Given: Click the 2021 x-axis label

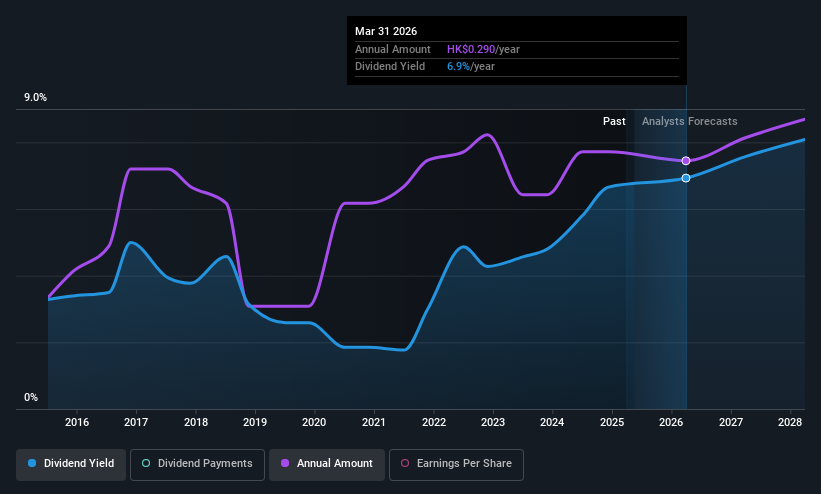Looking at the screenshot, I should [374, 422].
